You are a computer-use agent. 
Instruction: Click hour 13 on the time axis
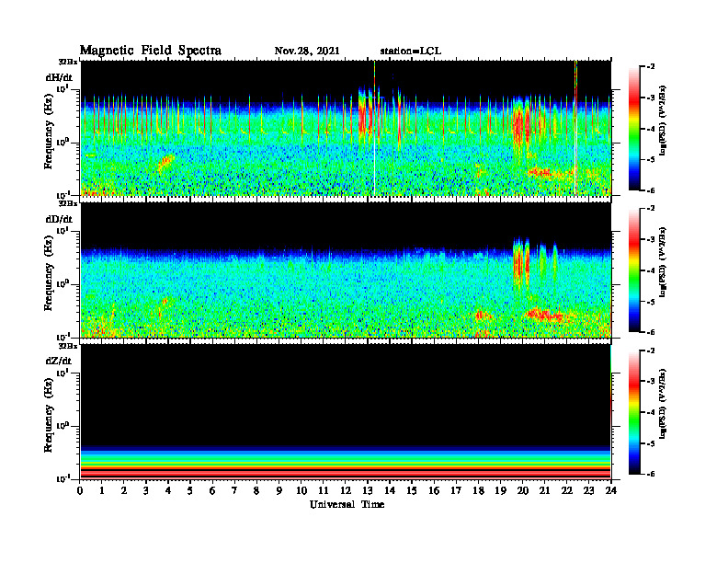368,491
